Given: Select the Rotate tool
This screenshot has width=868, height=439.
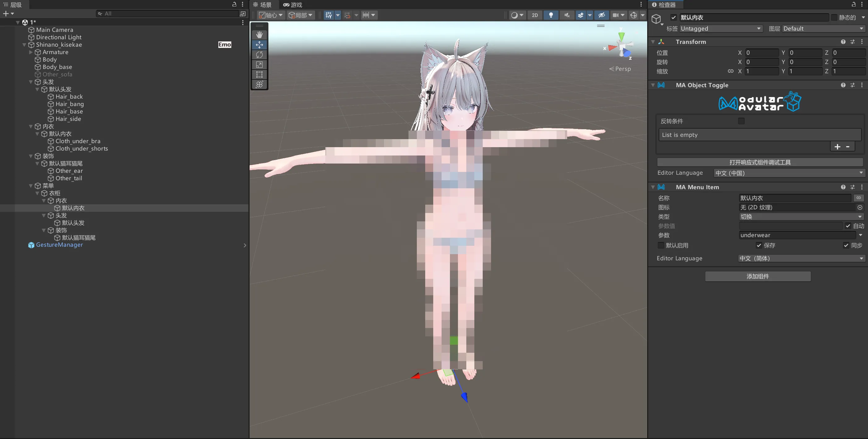Looking at the screenshot, I should 259,55.
